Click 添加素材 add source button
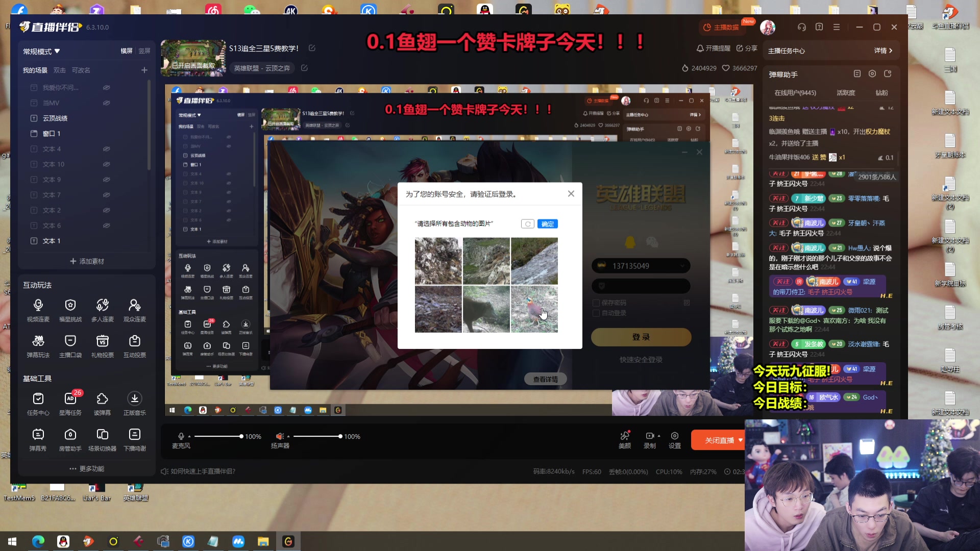Image resolution: width=980 pixels, height=551 pixels. click(87, 261)
